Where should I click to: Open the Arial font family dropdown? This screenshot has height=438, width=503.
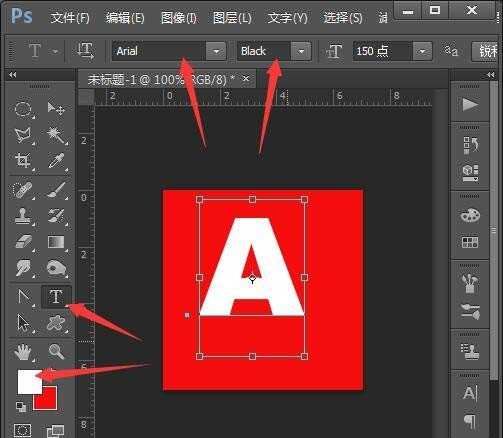point(216,51)
